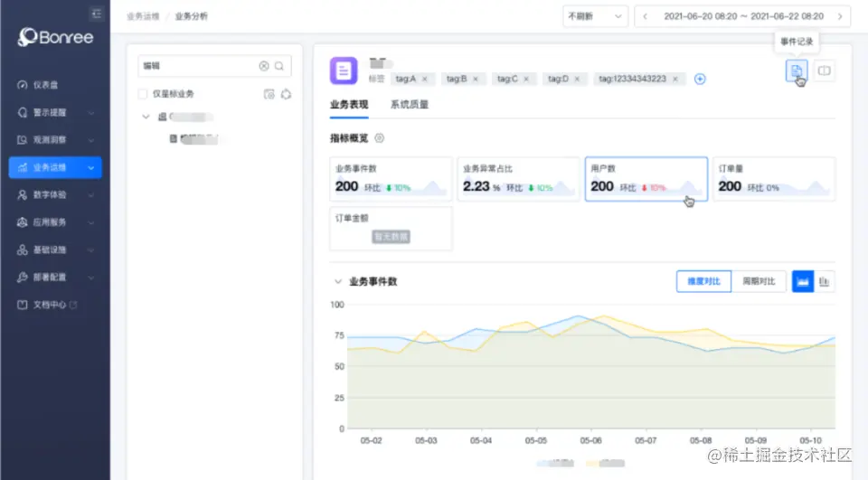Open 事件记录 event log icon button
Viewport: 868px width, 480px height.
(x=797, y=71)
